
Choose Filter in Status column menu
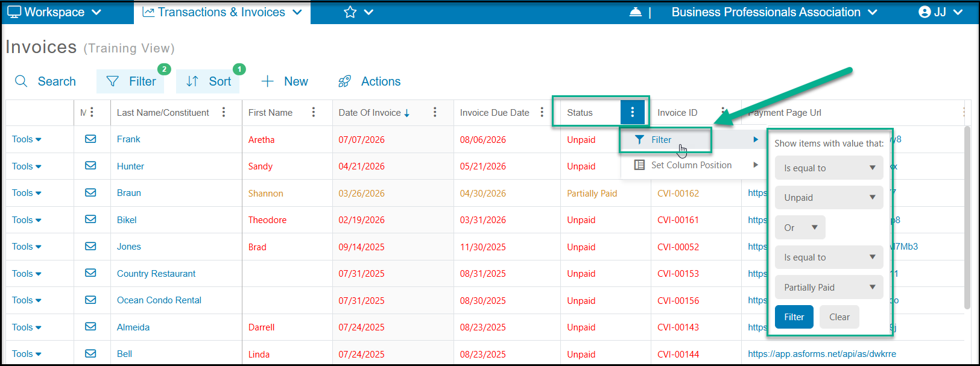pos(661,139)
